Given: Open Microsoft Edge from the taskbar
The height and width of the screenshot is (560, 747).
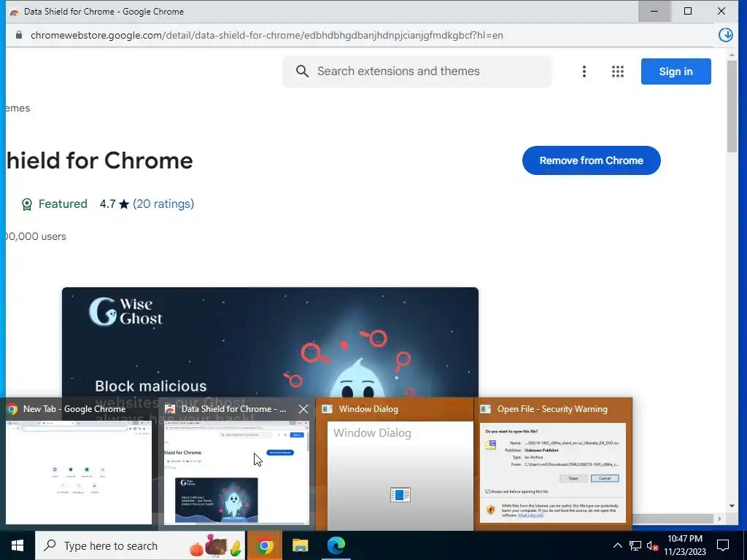Looking at the screenshot, I should (336, 545).
